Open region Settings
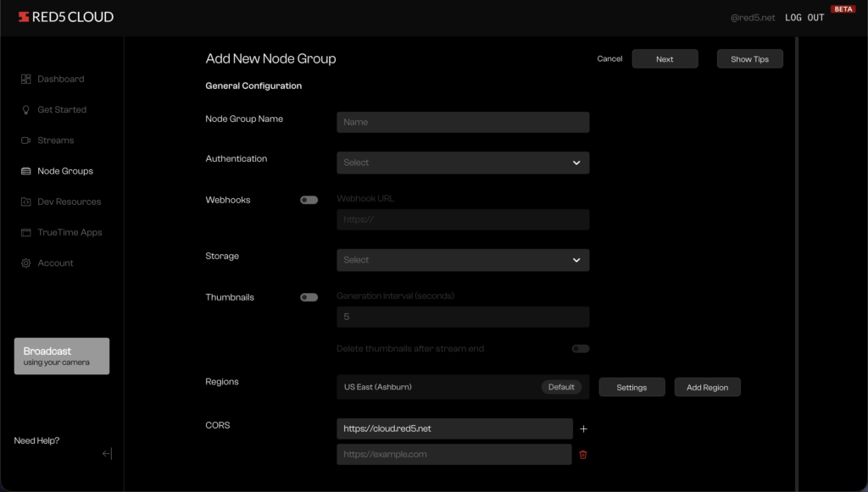 632,388
